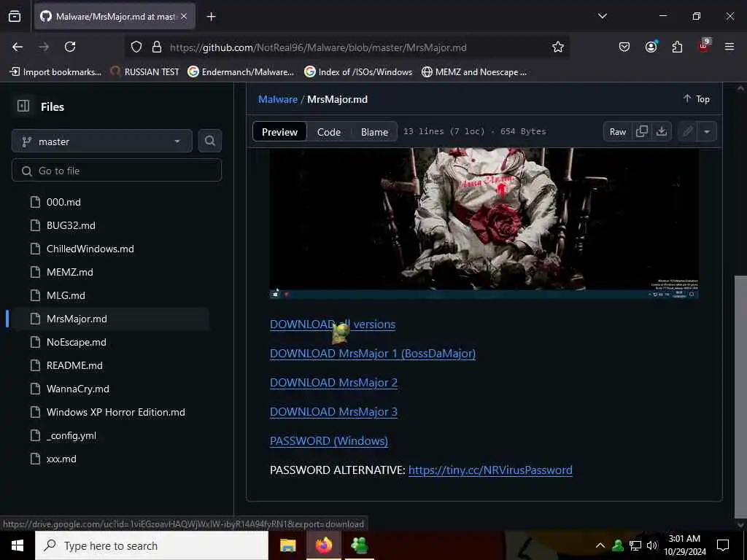Switch to Preview view
The height and width of the screenshot is (560, 747).
279,132
